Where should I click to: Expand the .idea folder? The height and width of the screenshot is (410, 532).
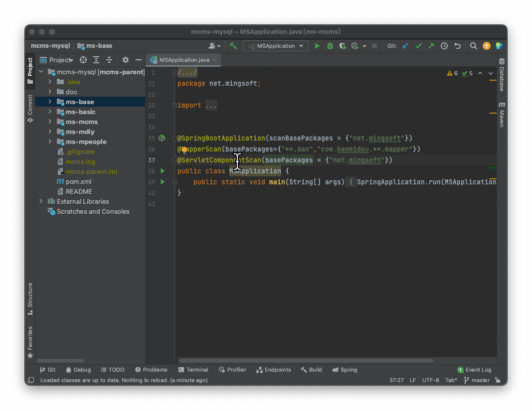click(50, 82)
